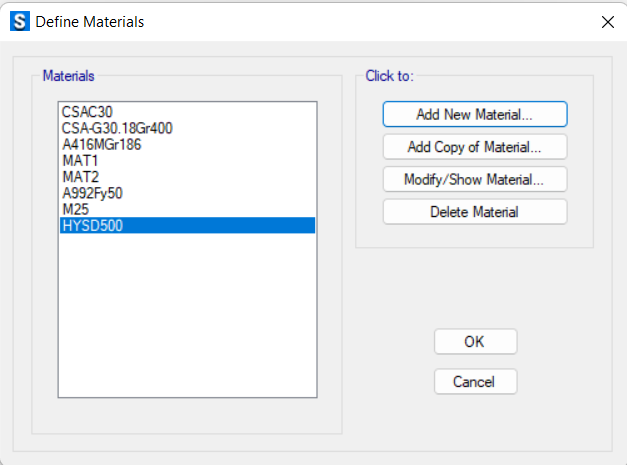Viewport: 627px width, 465px height.
Task: Select the CSA-G30.18Gr400 material
Action: pos(187,128)
